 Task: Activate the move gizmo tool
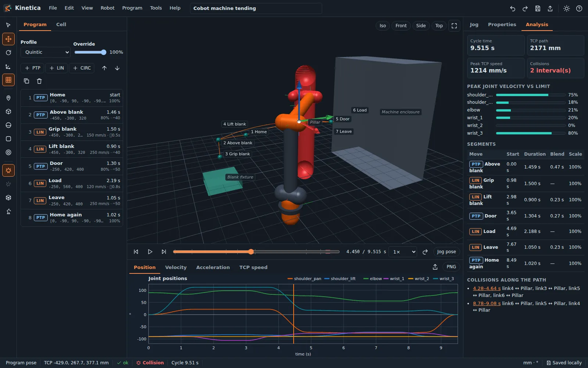[8, 39]
